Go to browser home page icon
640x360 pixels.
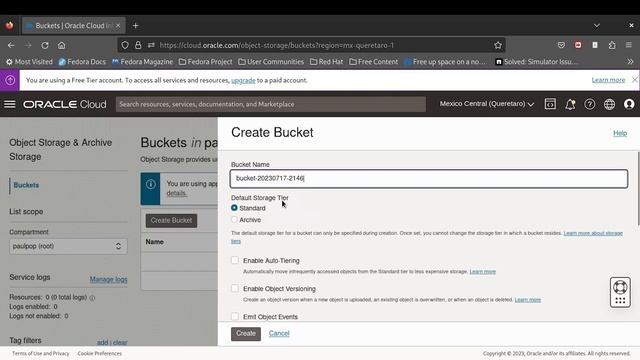click(61, 45)
